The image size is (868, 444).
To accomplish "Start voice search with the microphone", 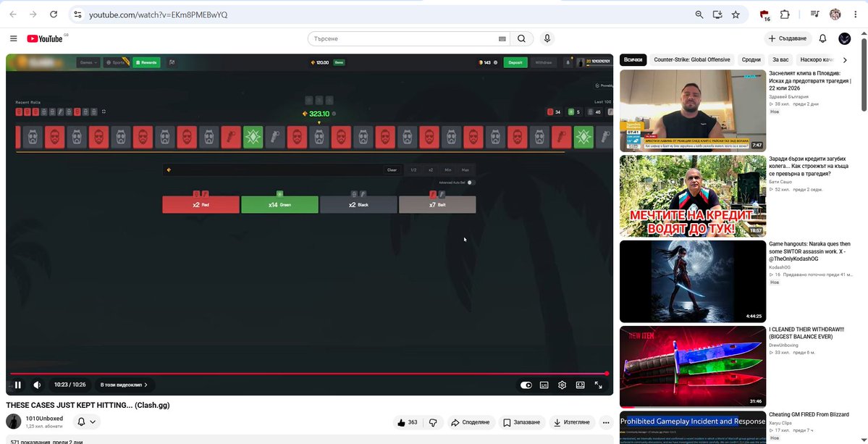I will coord(547,38).
